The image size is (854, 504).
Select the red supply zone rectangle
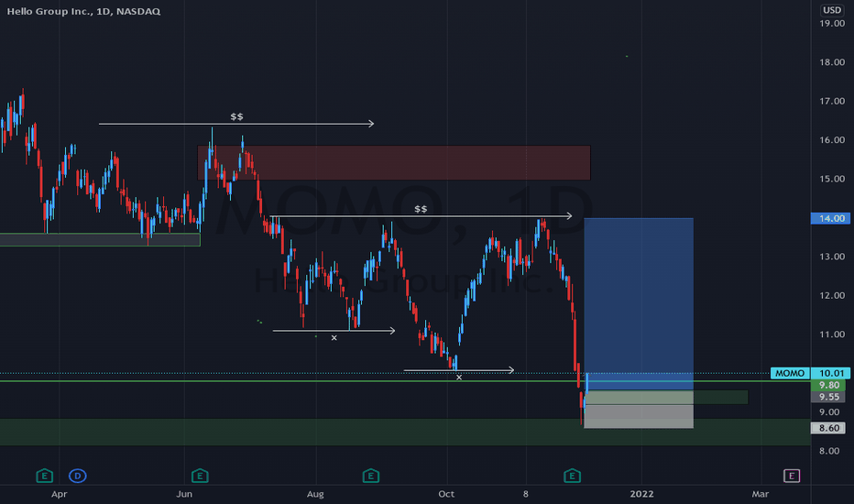pyautogui.click(x=394, y=162)
